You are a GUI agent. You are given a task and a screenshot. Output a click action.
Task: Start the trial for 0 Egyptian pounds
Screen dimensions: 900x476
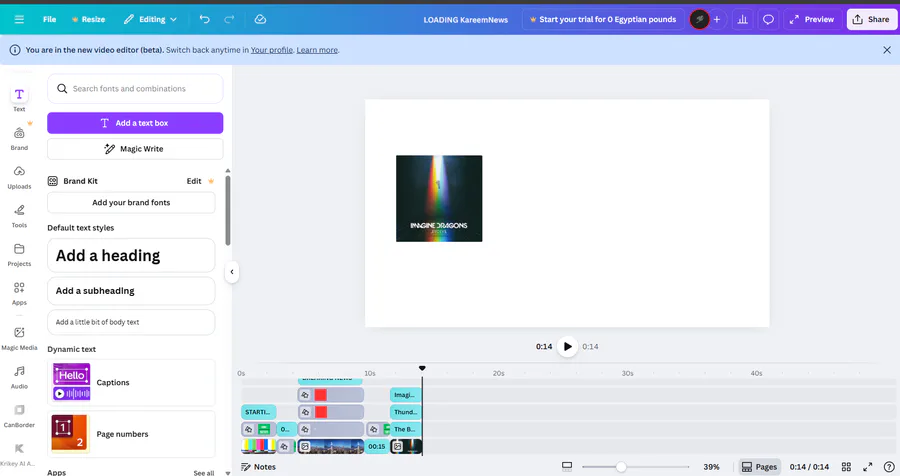click(603, 19)
